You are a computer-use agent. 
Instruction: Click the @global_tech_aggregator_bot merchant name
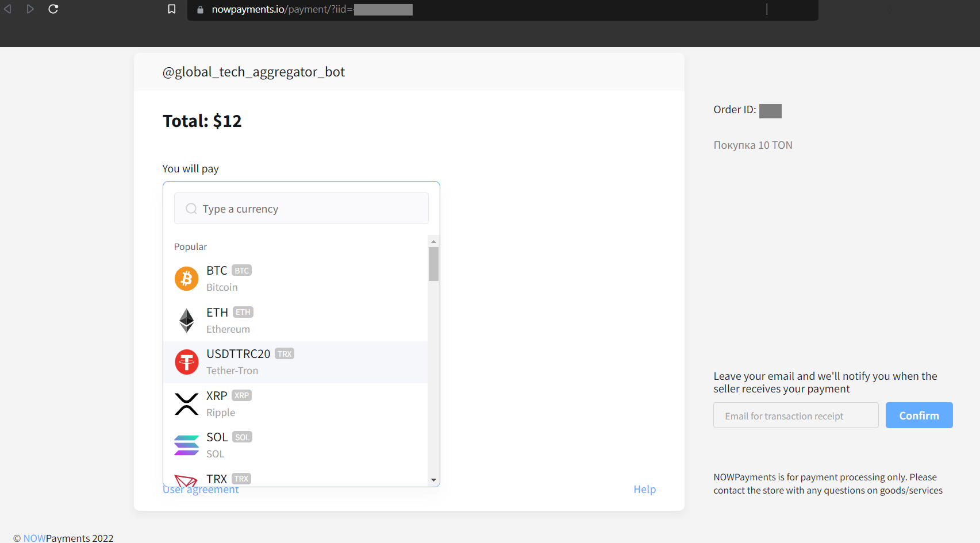253,72
